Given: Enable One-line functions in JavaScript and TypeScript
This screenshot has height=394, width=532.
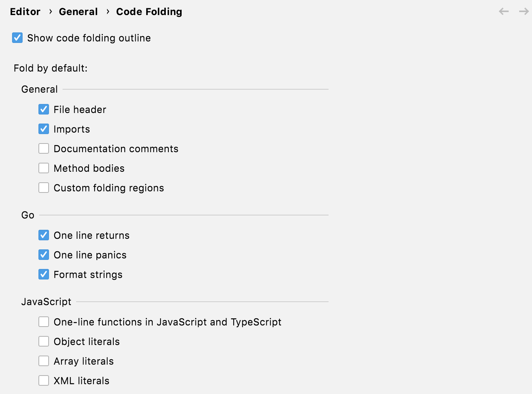Looking at the screenshot, I should click(44, 322).
